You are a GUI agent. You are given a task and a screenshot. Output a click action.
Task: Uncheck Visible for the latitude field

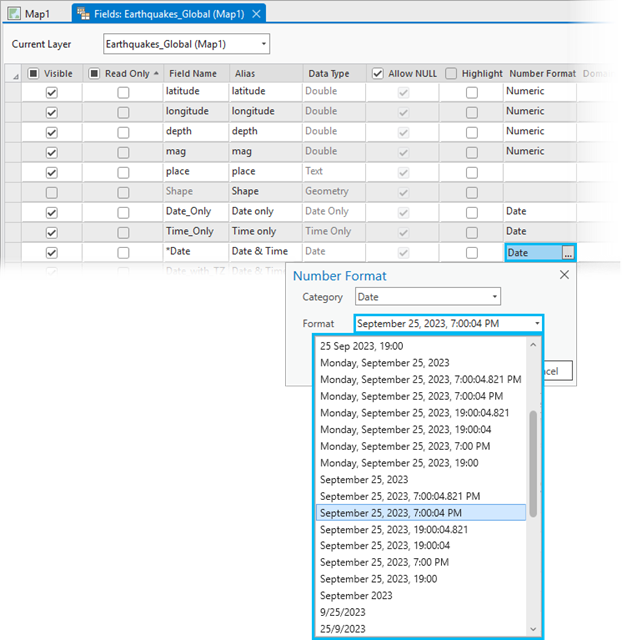click(x=51, y=92)
